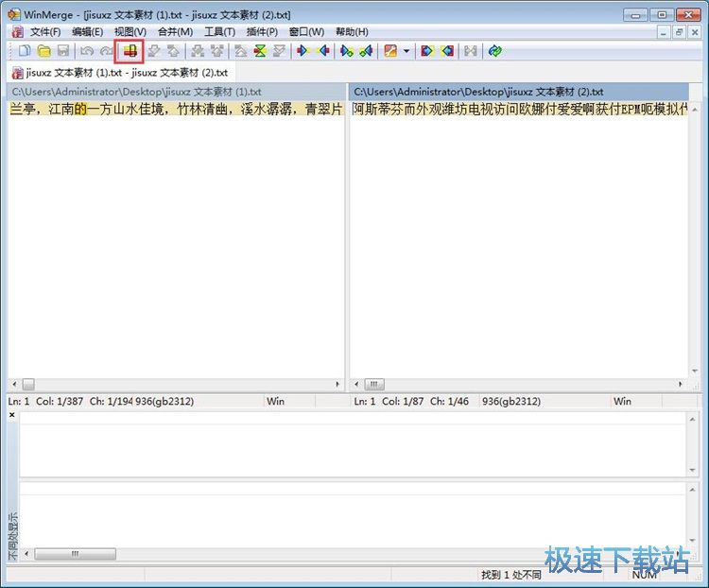709x588 pixels.
Task: Go to the previous conflict
Action: pyautogui.click(x=217, y=51)
